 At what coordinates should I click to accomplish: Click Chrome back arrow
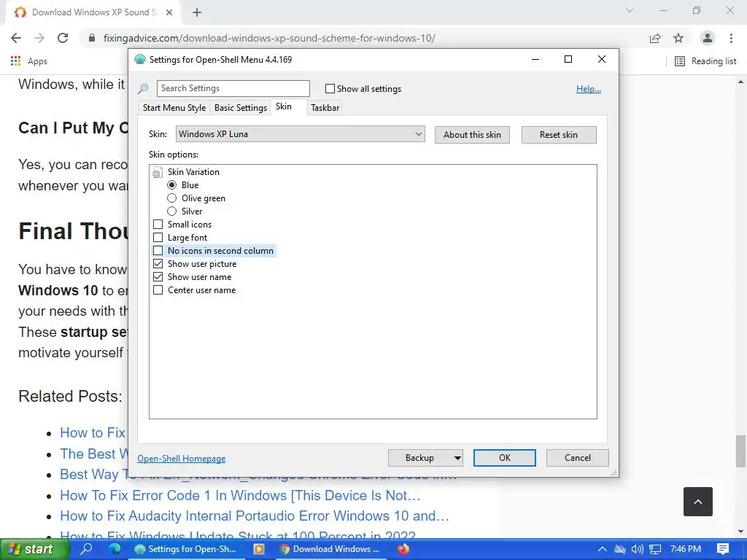[16, 38]
